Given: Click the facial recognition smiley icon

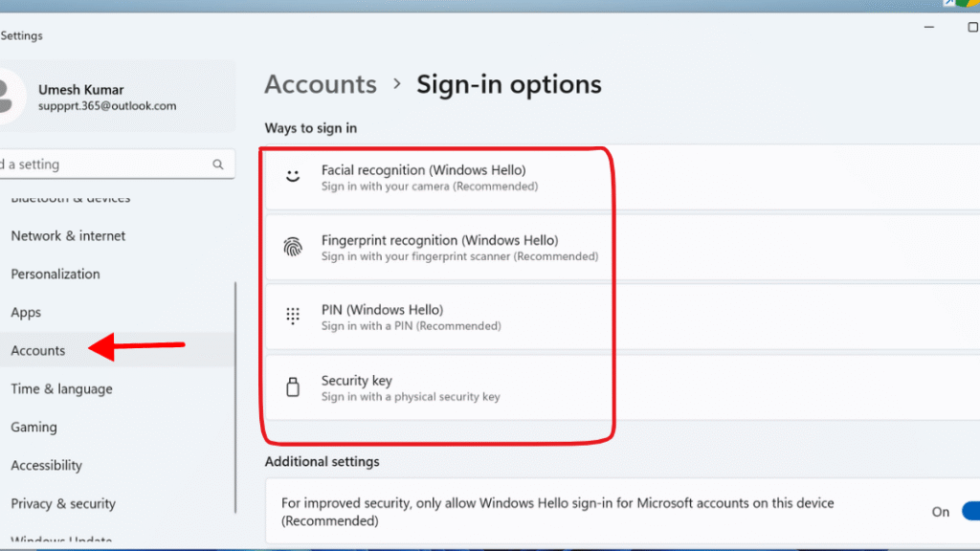Looking at the screenshot, I should coord(293,176).
